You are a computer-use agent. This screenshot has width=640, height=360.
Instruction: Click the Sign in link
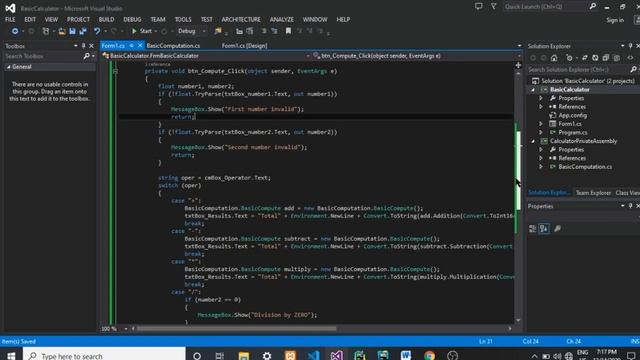click(615, 20)
